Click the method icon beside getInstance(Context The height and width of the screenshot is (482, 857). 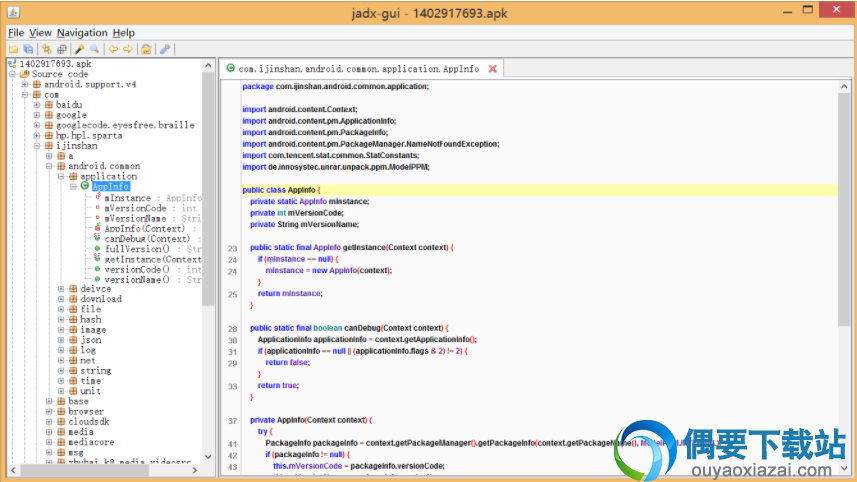click(97, 258)
